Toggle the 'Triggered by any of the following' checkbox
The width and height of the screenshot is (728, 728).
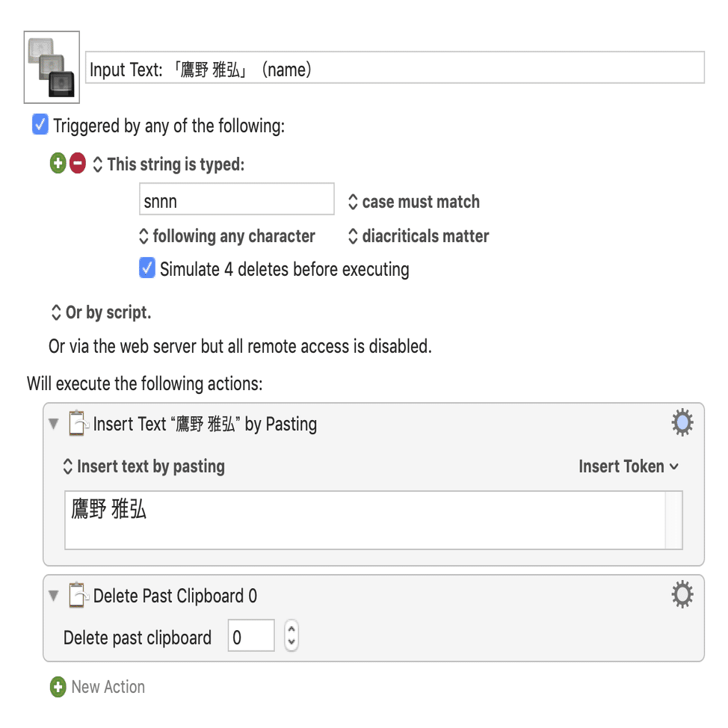pos(40,125)
